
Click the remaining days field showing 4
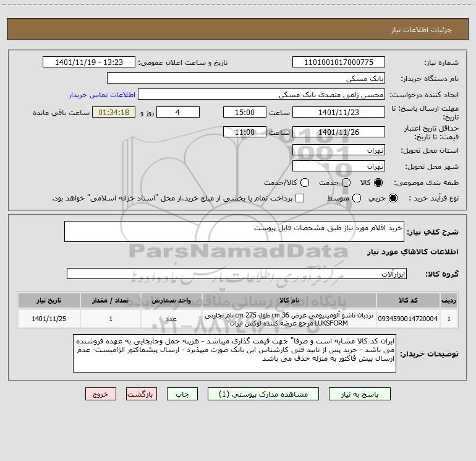pos(178,112)
